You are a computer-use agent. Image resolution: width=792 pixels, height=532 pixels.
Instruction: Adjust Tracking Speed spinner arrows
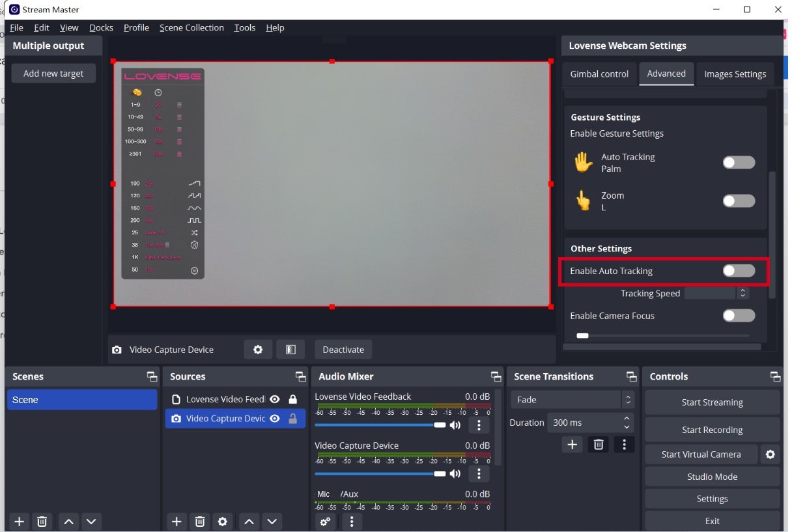tap(742, 294)
